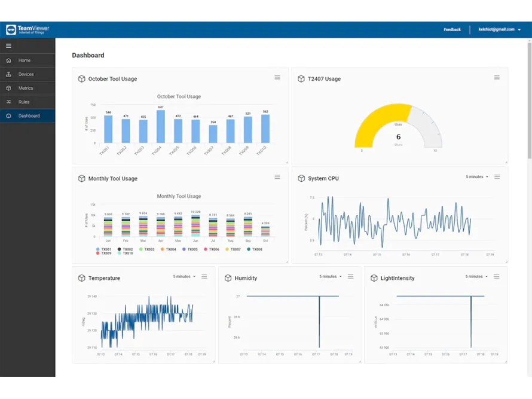Go to Devices in the sidebar
This screenshot has height=399, width=532.
26,74
